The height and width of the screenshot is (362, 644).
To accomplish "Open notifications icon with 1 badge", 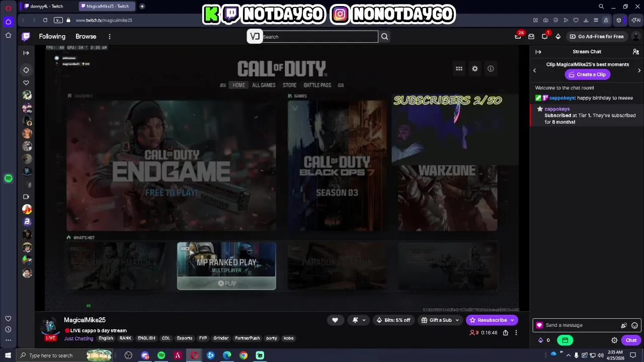I will coord(545,36).
